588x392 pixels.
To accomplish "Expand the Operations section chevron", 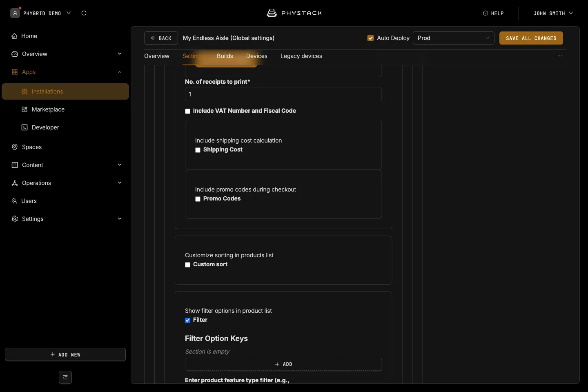I will 120,183.
